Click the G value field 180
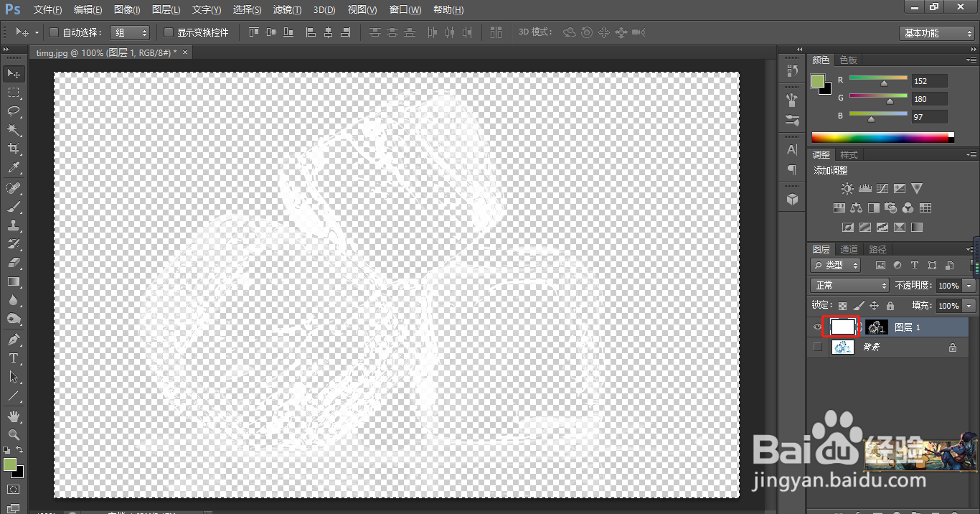 coord(929,99)
